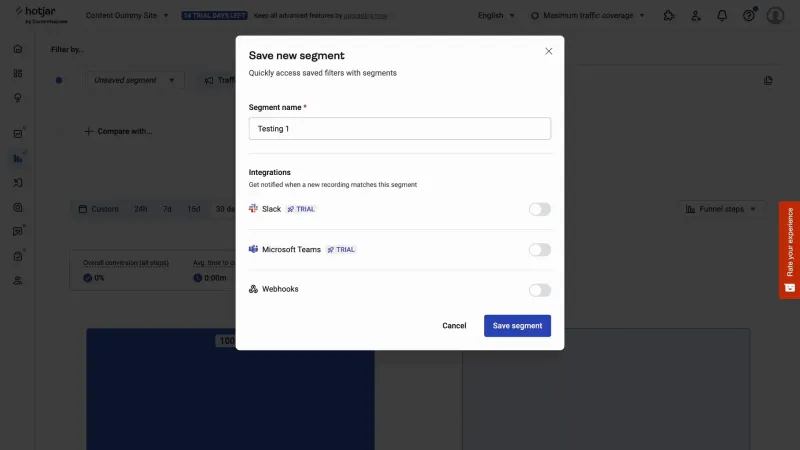Open the Dashboards grid icon in sidebar
The image size is (800, 450).
pos(18,73)
